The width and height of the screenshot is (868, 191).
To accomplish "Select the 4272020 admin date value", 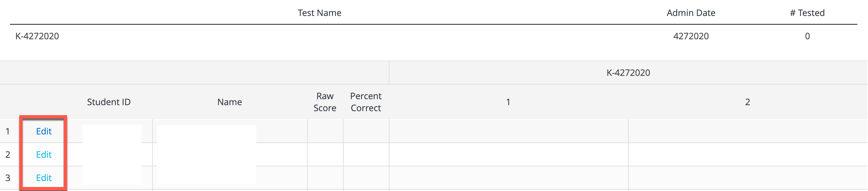I will point(691,36).
